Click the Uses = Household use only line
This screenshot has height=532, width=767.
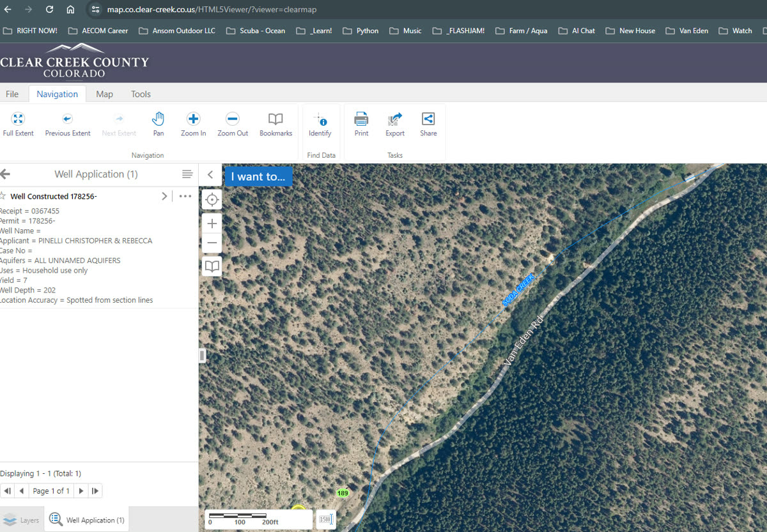point(44,270)
